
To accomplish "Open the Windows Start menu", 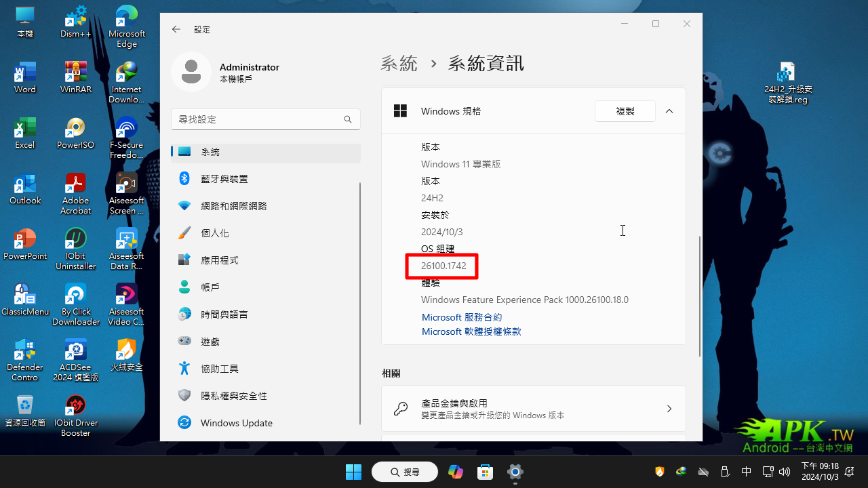I will [353, 472].
